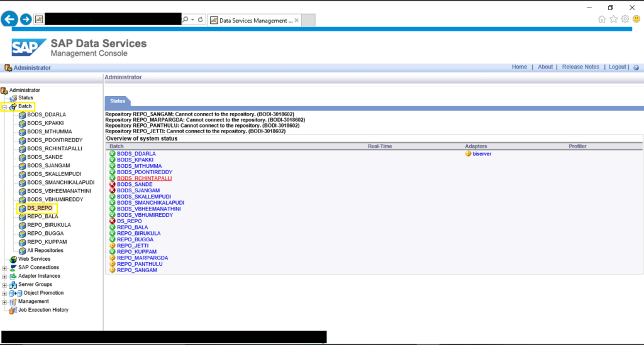Viewport: 644px width, 345px height.
Task: Open BODS_KPAKKI link in status overview
Action: pos(135,160)
